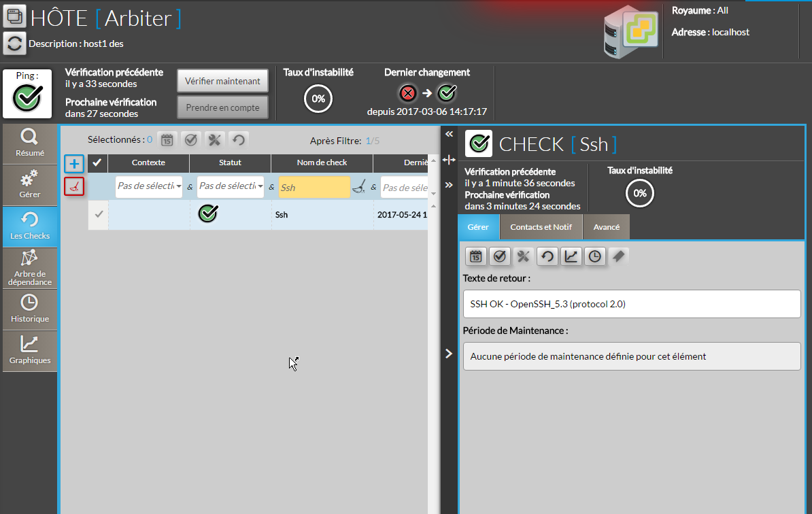Clear all filters with the red broom icon
Viewport: 812px width, 514px height.
[74, 186]
